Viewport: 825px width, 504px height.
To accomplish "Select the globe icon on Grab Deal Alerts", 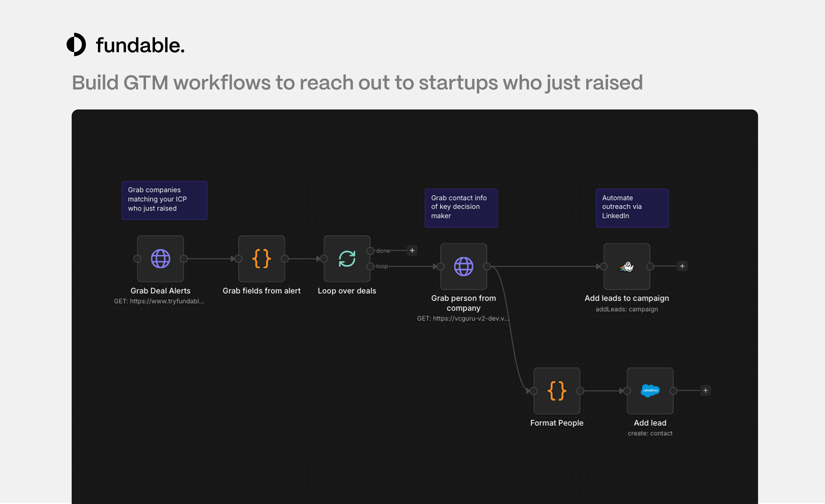I will [x=161, y=258].
